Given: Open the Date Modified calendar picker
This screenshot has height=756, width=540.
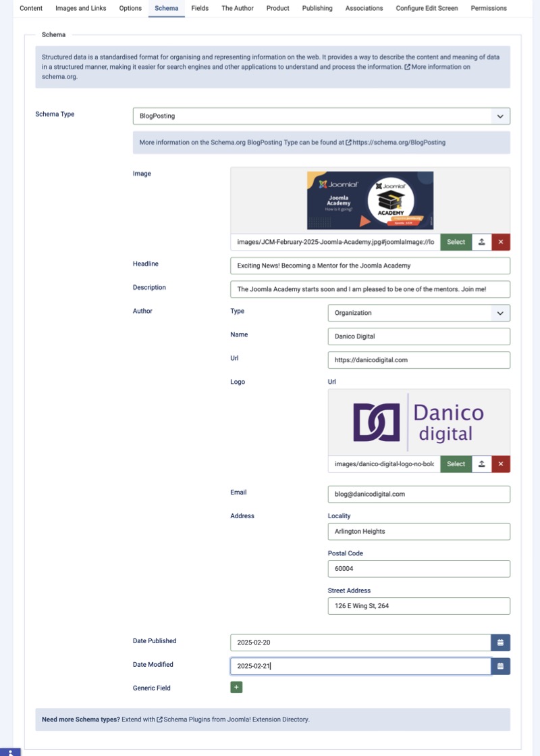Looking at the screenshot, I should coord(500,666).
